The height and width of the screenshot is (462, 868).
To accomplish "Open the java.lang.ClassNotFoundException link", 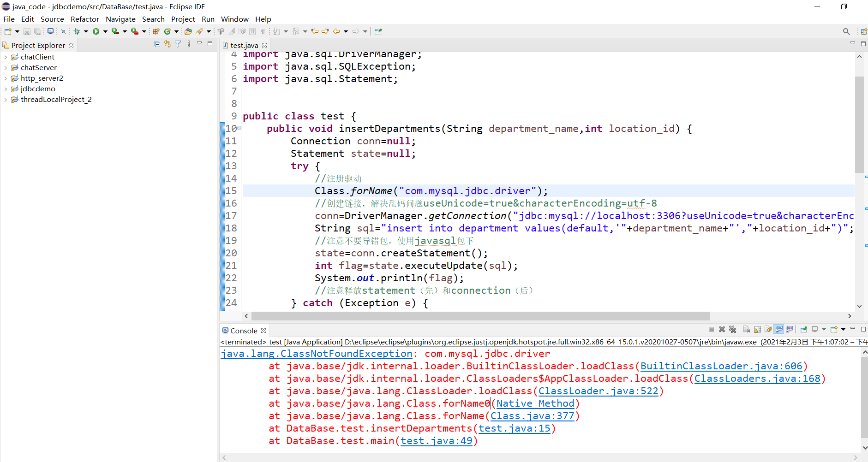I will pos(317,354).
